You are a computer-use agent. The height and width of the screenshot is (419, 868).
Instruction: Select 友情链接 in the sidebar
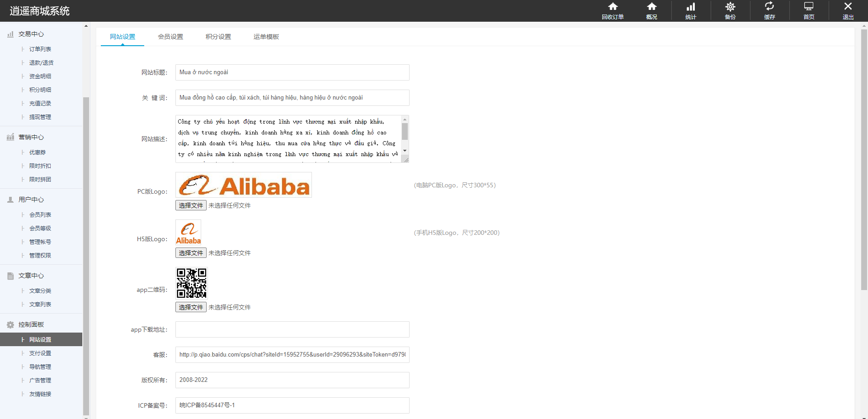[x=40, y=394]
